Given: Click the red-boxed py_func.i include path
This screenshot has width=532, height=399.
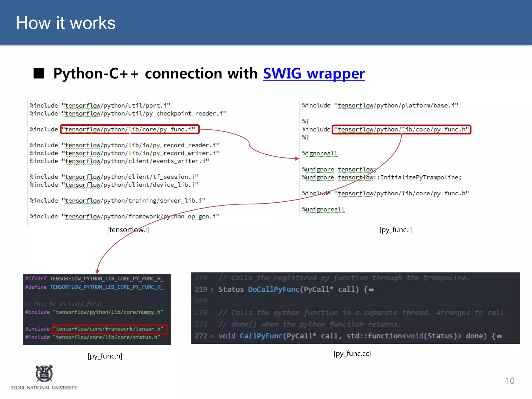Looking at the screenshot, I should (x=130, y=129).
